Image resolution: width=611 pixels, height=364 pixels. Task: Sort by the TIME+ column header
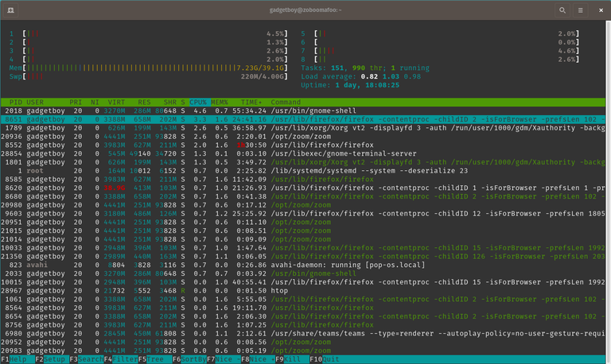click(251, 103)
